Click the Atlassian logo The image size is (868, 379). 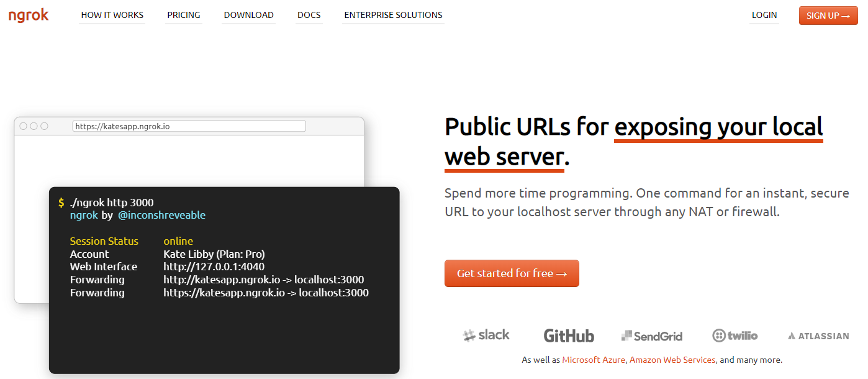coord(818,336)
